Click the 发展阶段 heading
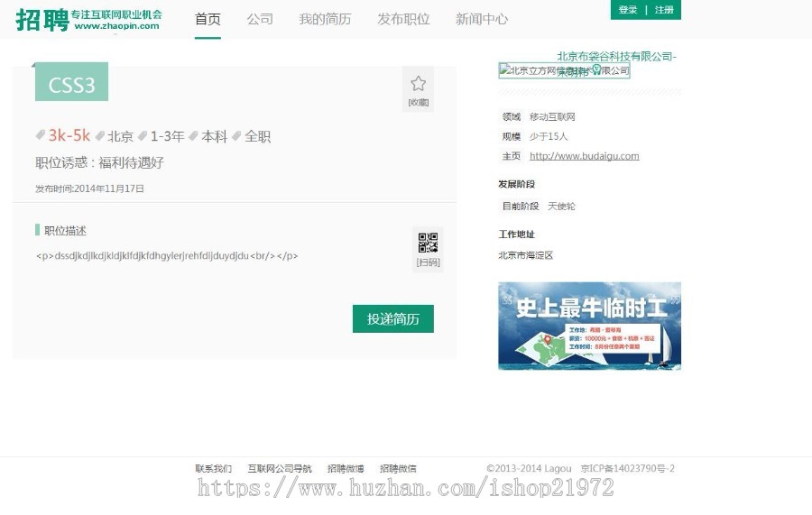 pos(516,184)
